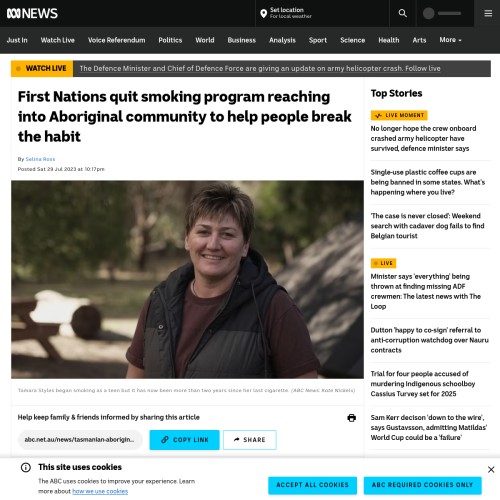The height and width of the screenshot is (500, 500).
Task: Open the 'how we use cookies' link
Action: [100, 491]
